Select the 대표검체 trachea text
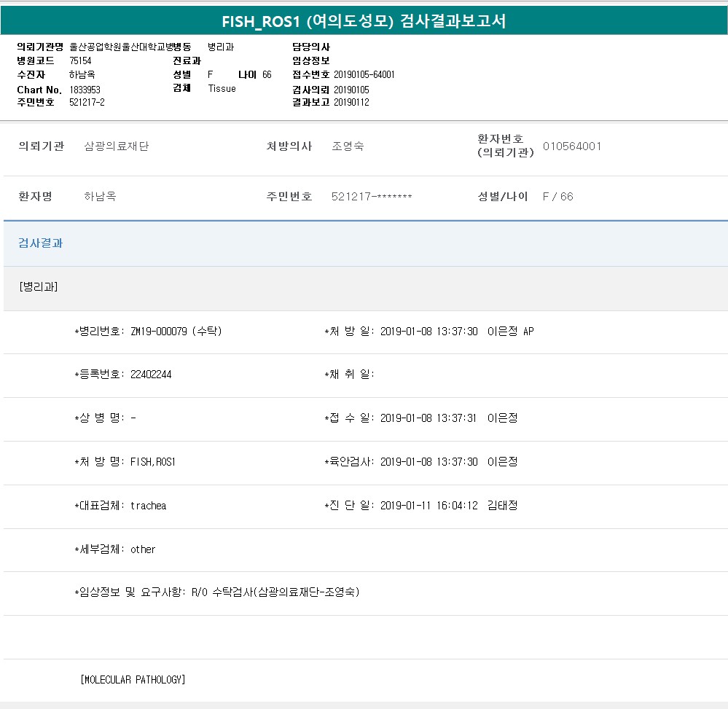Viewport: 728px width, 709px height. pyautogui.click(x=148, y=506)
